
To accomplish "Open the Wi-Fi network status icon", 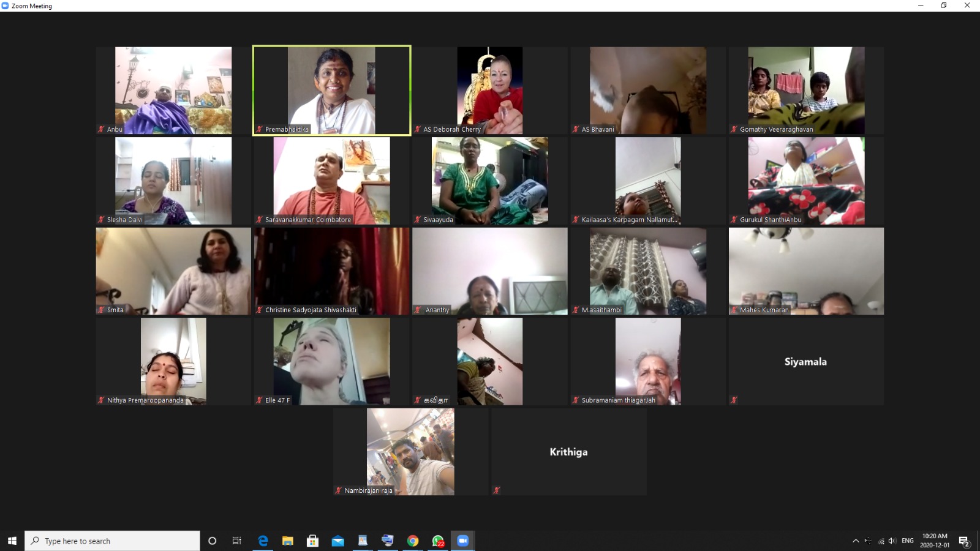I will [x=881, y=541].
